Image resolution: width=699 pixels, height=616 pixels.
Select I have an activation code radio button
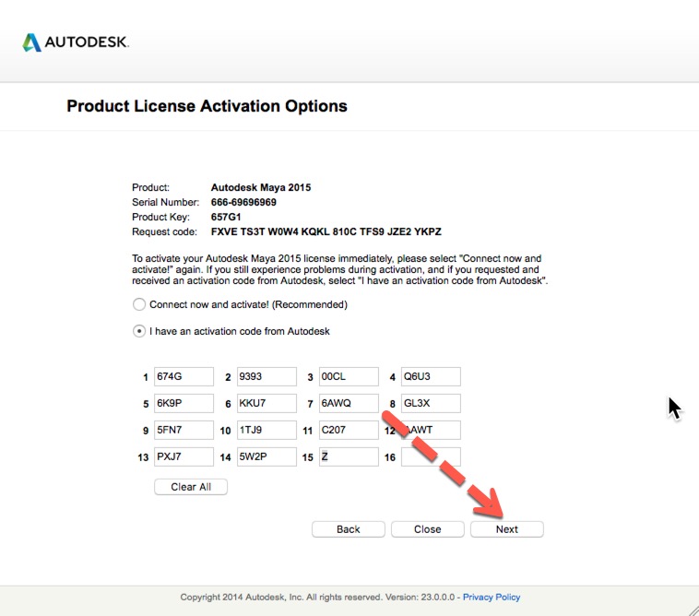(139, 331)
